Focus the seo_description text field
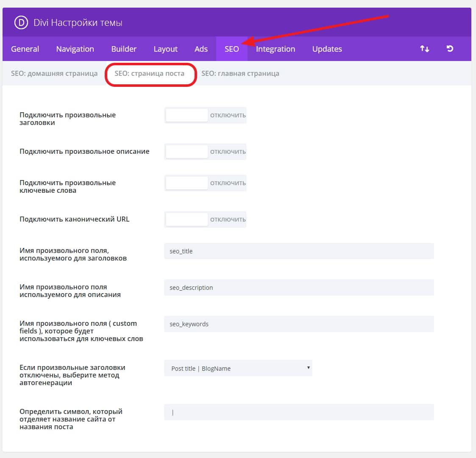The image size is (476, 458). point(299,288)
